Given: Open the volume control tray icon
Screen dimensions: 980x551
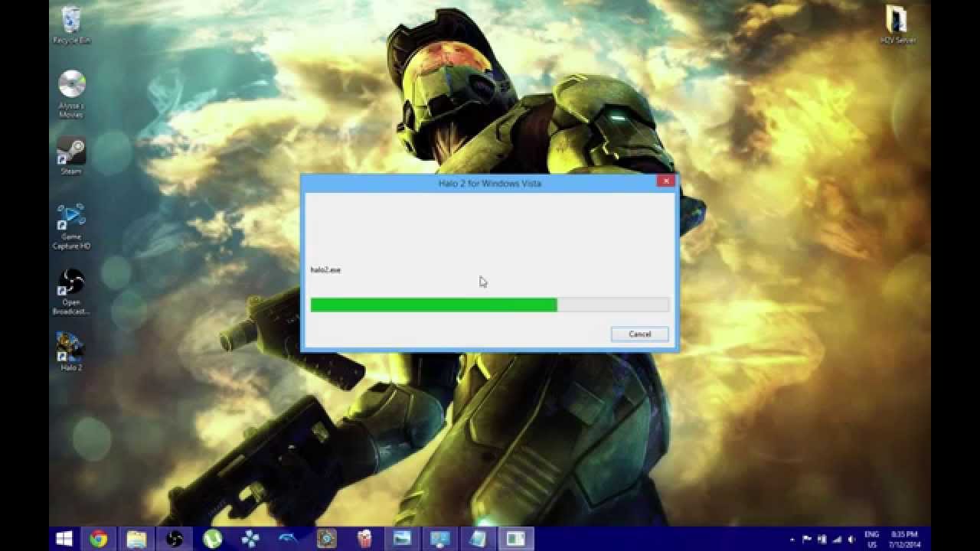Looking at the screenshot, I should click(x=851, y=540).
